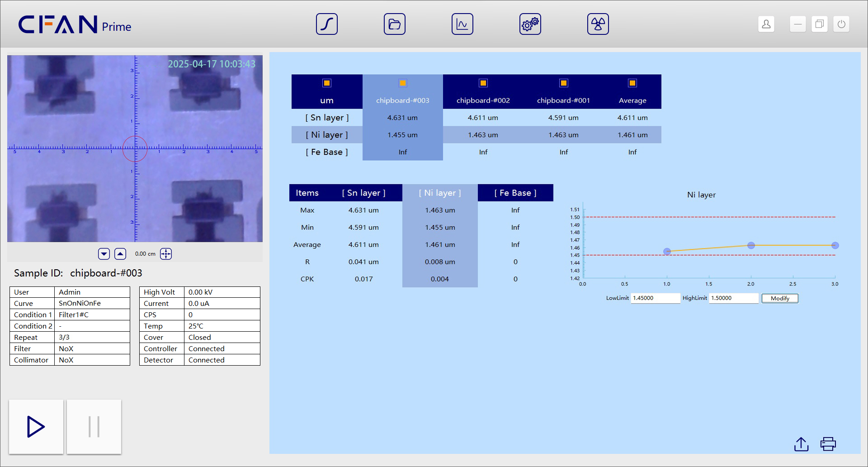Toggle the chipboard-#003 column checkbox
Screen dimensions: 868x467
click(402, 83)
